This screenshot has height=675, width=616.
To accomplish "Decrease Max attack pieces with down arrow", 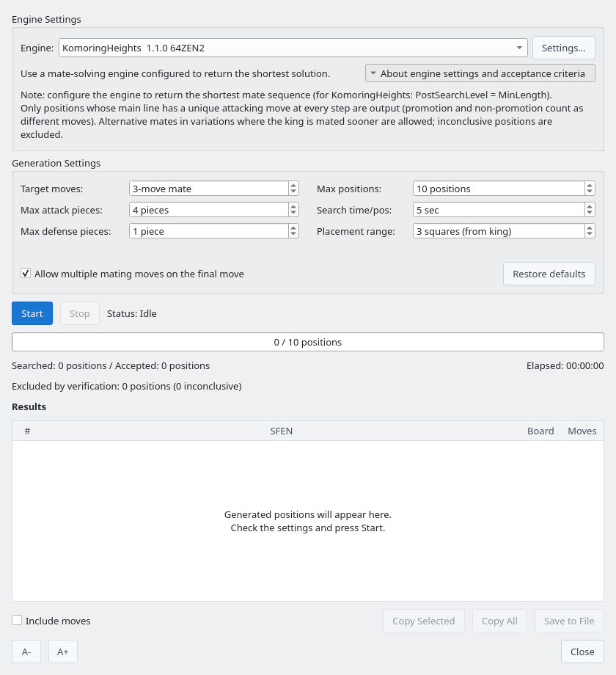I will 293,213.
